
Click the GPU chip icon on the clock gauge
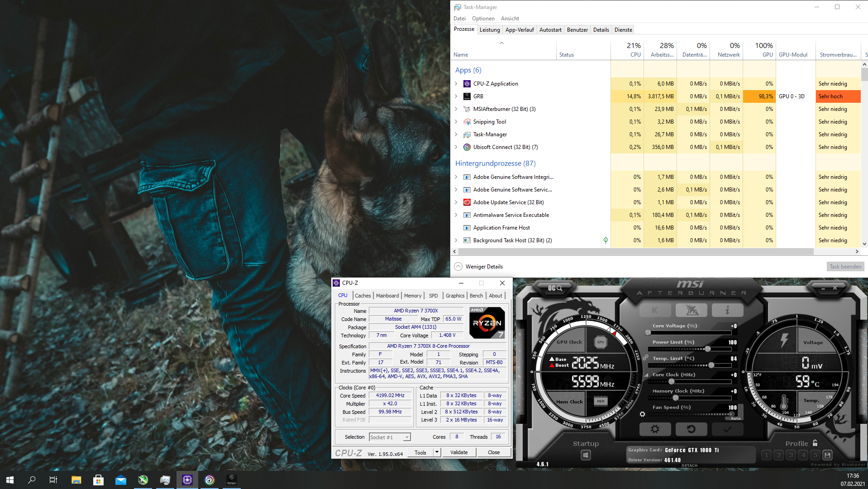[x=601, y=342]
